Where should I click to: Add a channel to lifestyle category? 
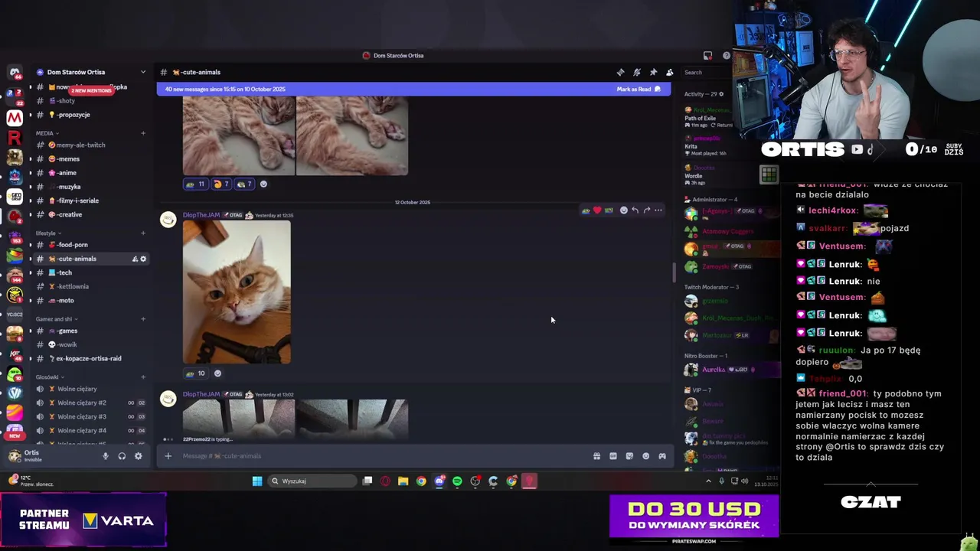click(143, 233)
